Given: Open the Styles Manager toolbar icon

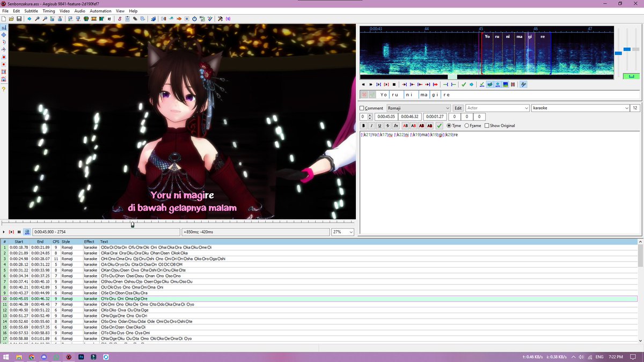Looking at the screenshot, I should (x=119, y=19).
